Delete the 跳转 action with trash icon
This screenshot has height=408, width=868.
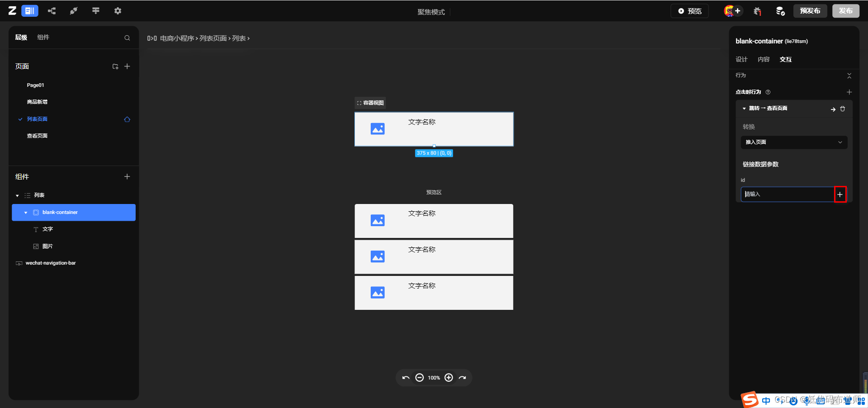[842, 109]
